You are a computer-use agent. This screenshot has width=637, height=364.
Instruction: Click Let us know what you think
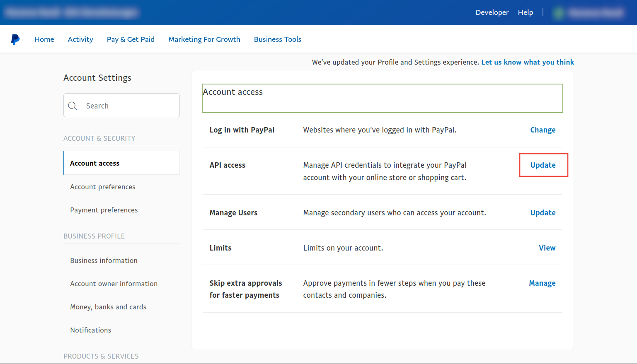click(528, 62)
